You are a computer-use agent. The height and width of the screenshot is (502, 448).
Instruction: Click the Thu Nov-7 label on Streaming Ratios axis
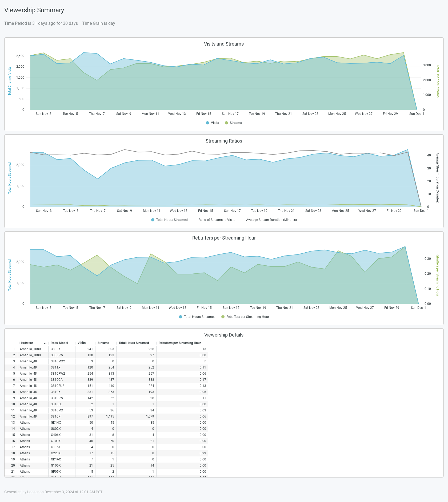(98, 211)
